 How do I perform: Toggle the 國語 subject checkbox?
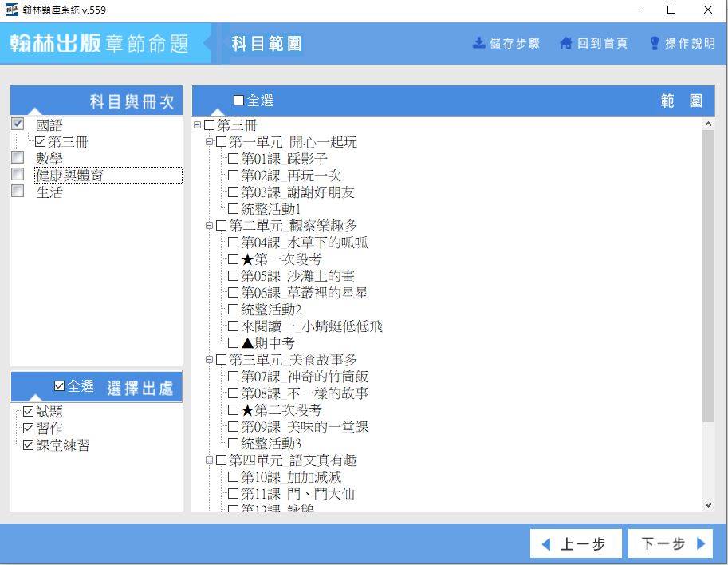pos(18,124)
